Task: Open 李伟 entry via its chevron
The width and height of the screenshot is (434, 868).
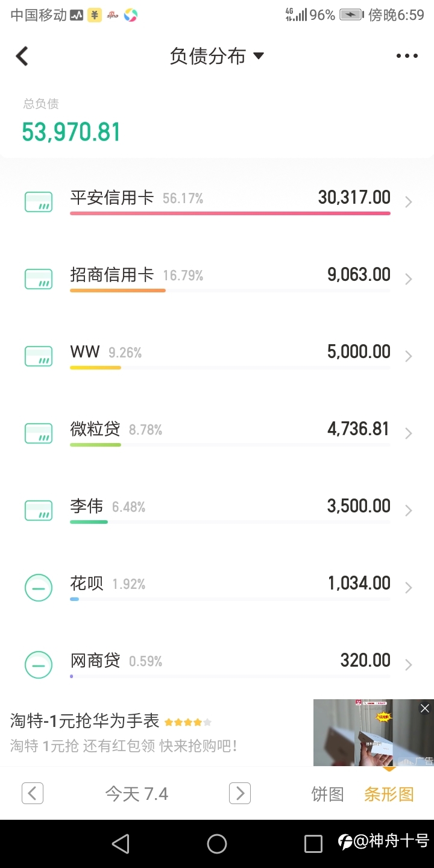Action: (409, 511)
